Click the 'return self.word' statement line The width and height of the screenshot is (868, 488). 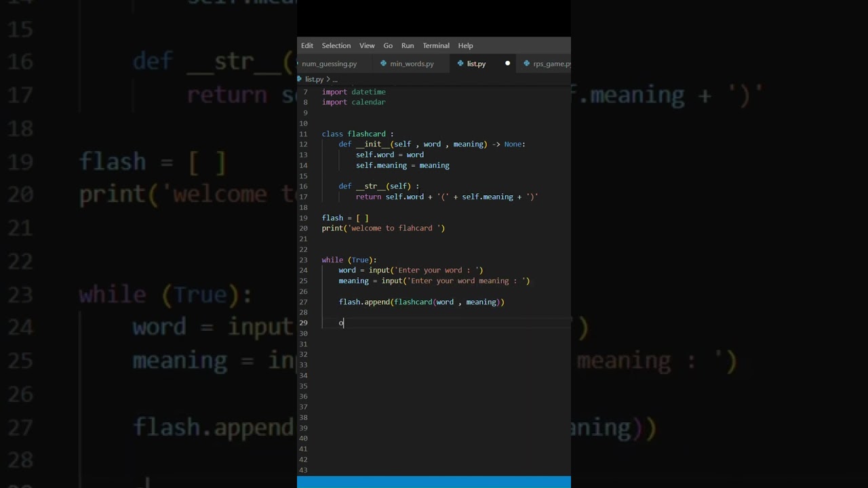tap(447, 197)
